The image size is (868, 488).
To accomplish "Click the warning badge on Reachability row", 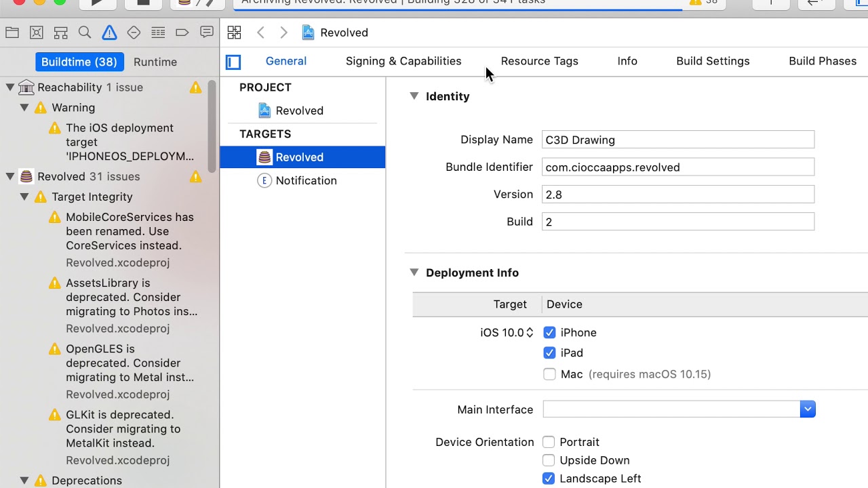I will pos(196,87).
